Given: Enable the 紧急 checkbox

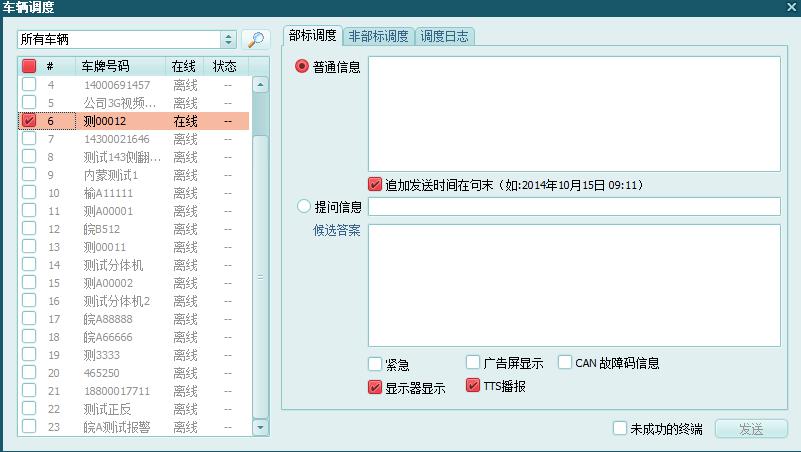Looking at the screenshot, I should (375, 364).
